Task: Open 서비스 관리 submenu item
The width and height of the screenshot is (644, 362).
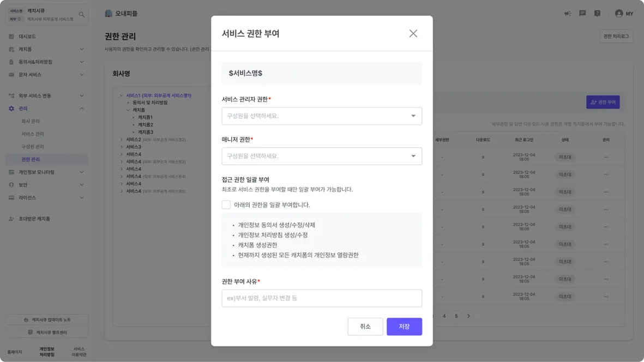Action: pos(33,134)
